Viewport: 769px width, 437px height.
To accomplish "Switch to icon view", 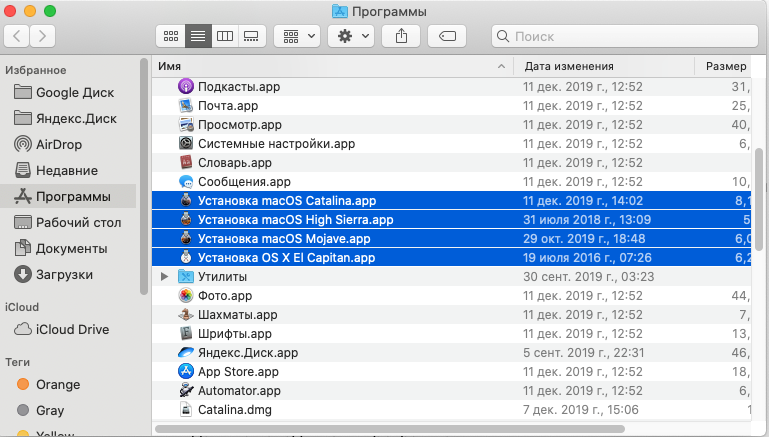I will tap(171, 36).
